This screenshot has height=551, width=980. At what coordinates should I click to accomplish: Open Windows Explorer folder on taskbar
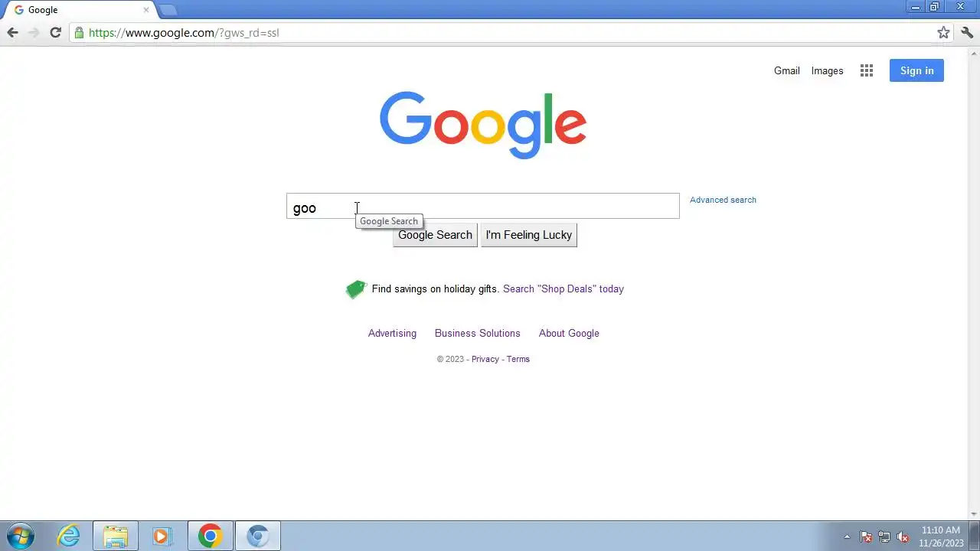[x=116, y=536]
